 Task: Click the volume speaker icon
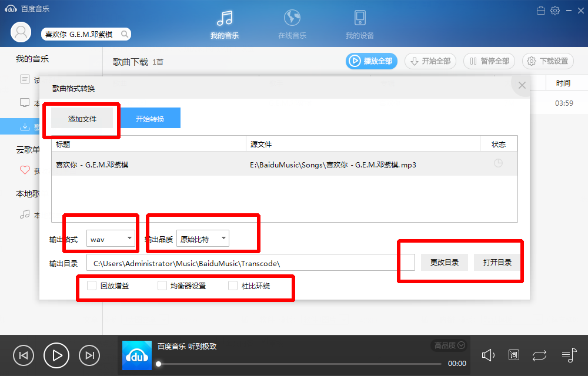point(488,355)
